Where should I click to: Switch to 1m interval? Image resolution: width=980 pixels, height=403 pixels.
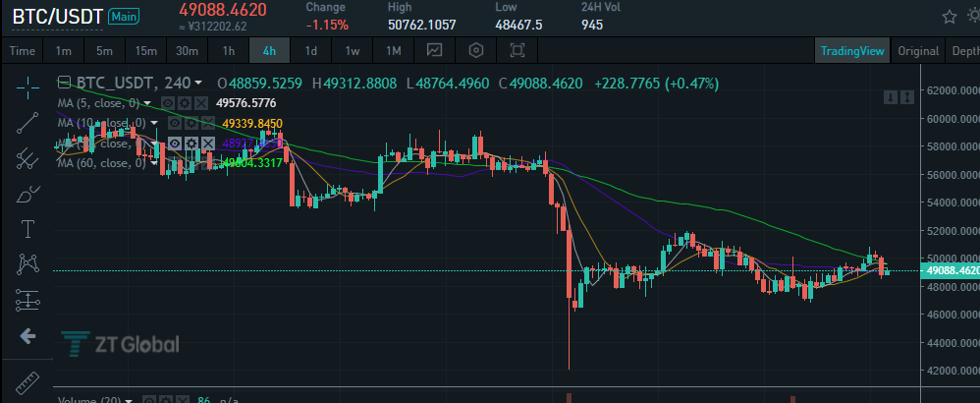coord(63,51)
